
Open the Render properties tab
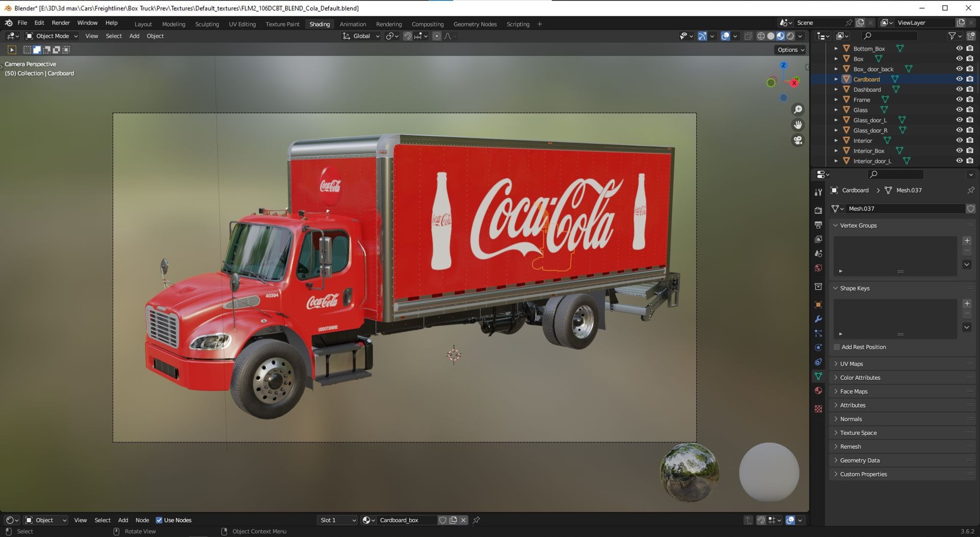pos(818,210)
